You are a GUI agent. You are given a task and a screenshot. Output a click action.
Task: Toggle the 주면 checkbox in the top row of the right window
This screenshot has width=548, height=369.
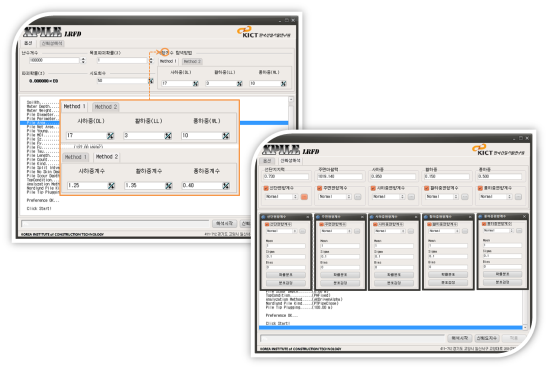319,188
